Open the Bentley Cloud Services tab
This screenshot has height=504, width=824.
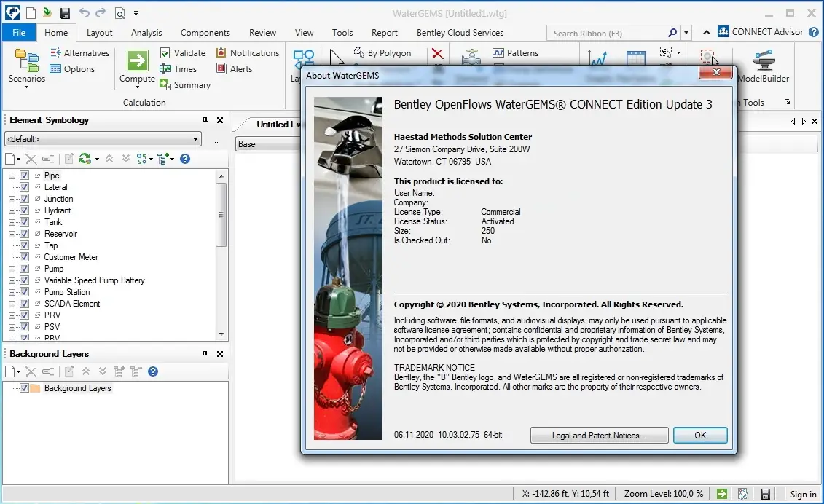[x=460, y=33]
